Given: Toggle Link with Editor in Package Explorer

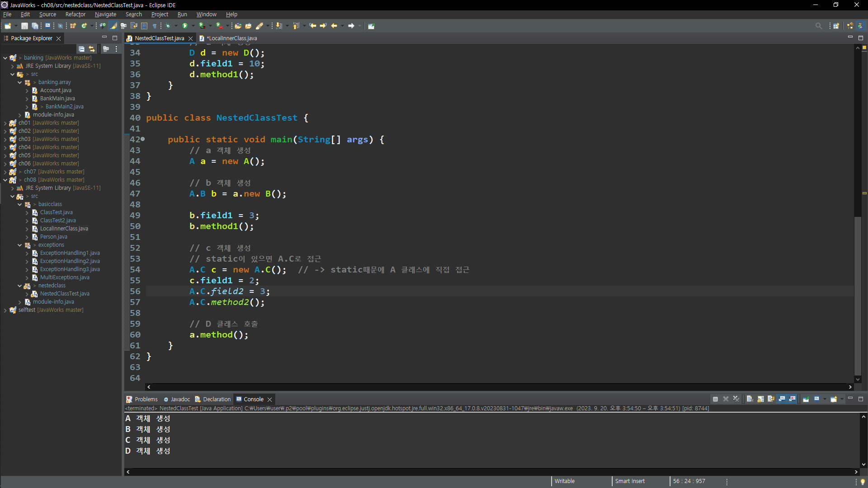Looking at the screenshot, I should click(92, 49).
